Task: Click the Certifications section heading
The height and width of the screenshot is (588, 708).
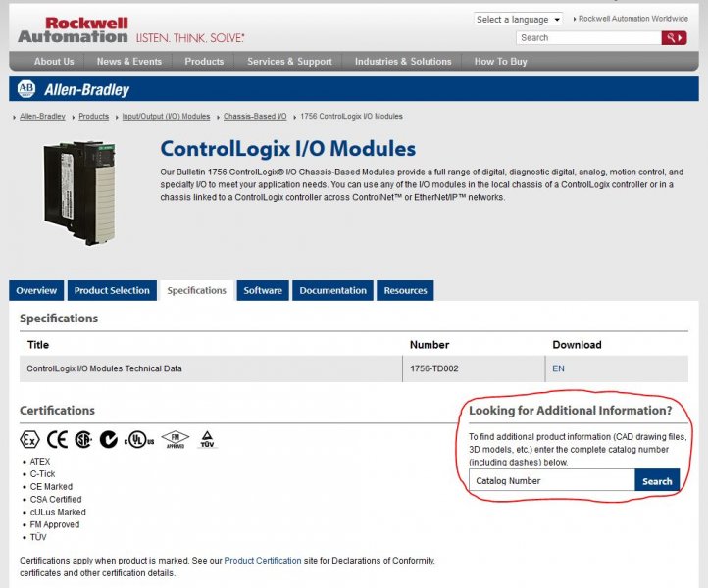Action: [x=57, y=411]
